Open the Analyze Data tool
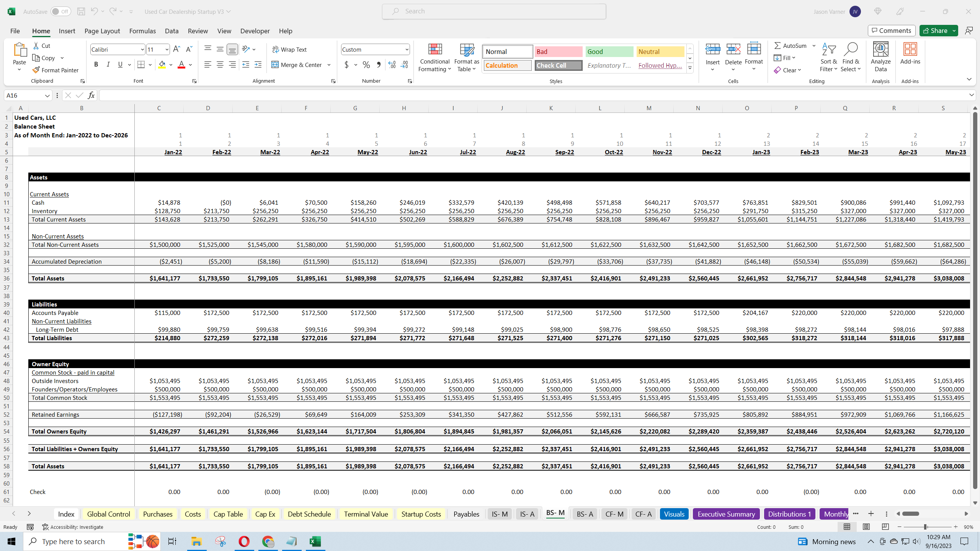 pyautogui.click(x=880, y=56)
